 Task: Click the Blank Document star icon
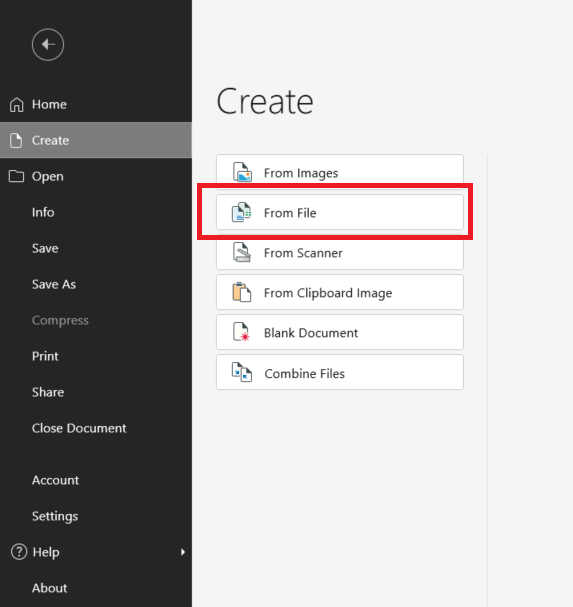pos(241,332)
